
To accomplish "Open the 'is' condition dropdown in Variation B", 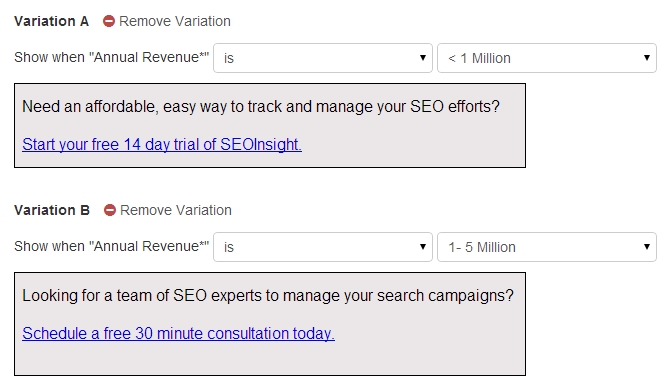I will point(323,247).
